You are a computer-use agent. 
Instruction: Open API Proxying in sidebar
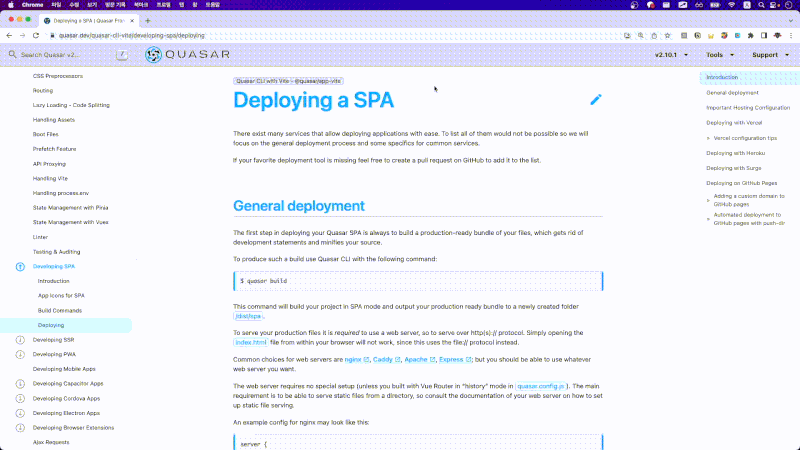tap(49, 164)
